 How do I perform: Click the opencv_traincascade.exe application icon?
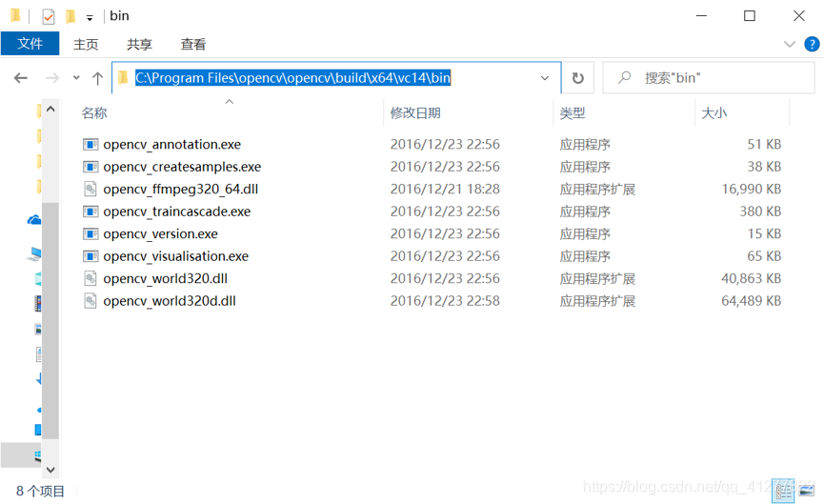click(x=90, y=212)
